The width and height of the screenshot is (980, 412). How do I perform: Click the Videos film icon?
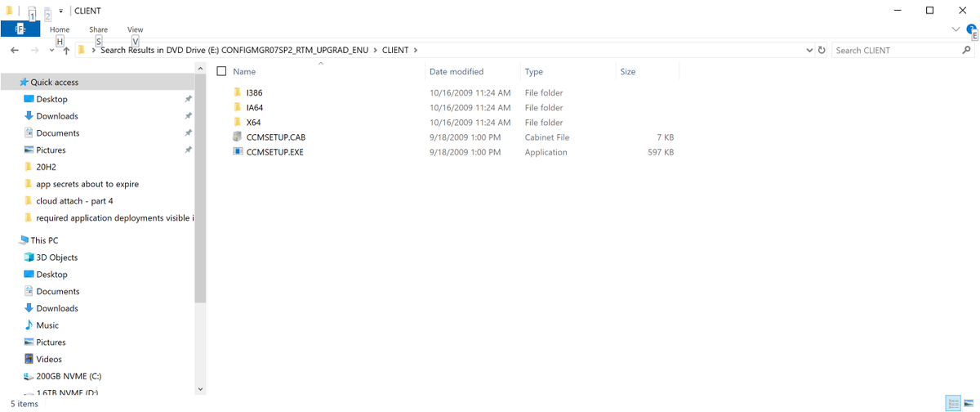[x=29, y=360]
